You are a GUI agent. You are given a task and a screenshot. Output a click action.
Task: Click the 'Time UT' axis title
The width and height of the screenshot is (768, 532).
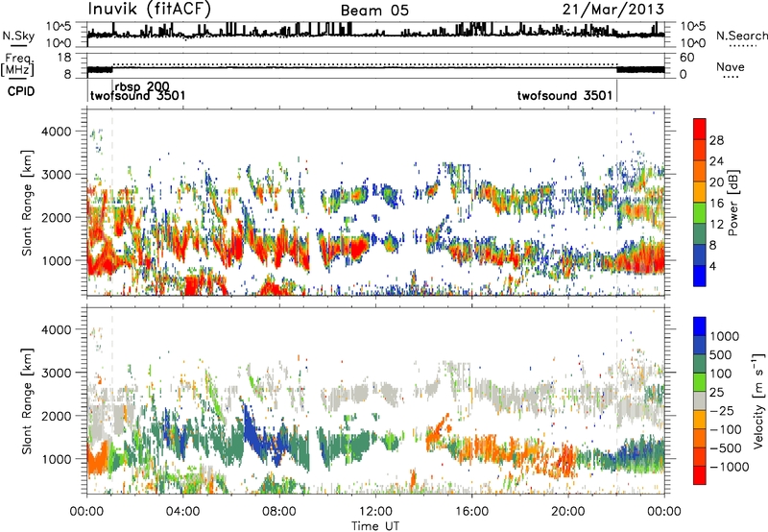pyautogui.click(x=375, y=526)
